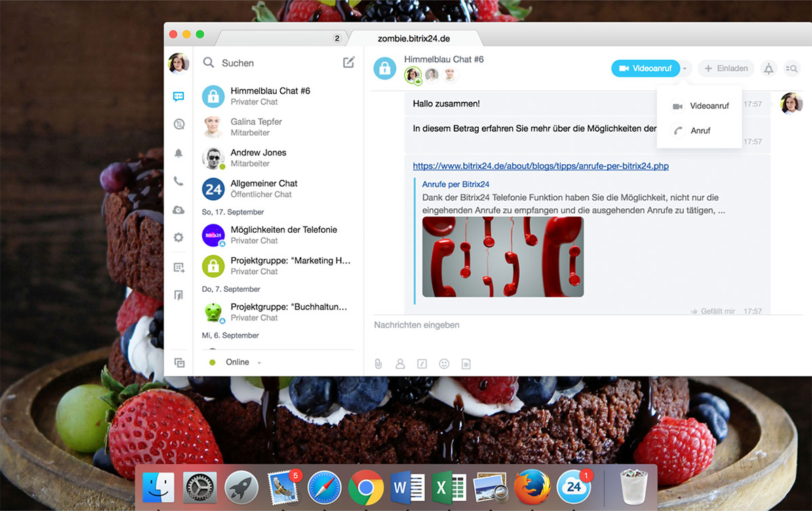
Task: Open the chat history search icon
Action: click(792, 69)
